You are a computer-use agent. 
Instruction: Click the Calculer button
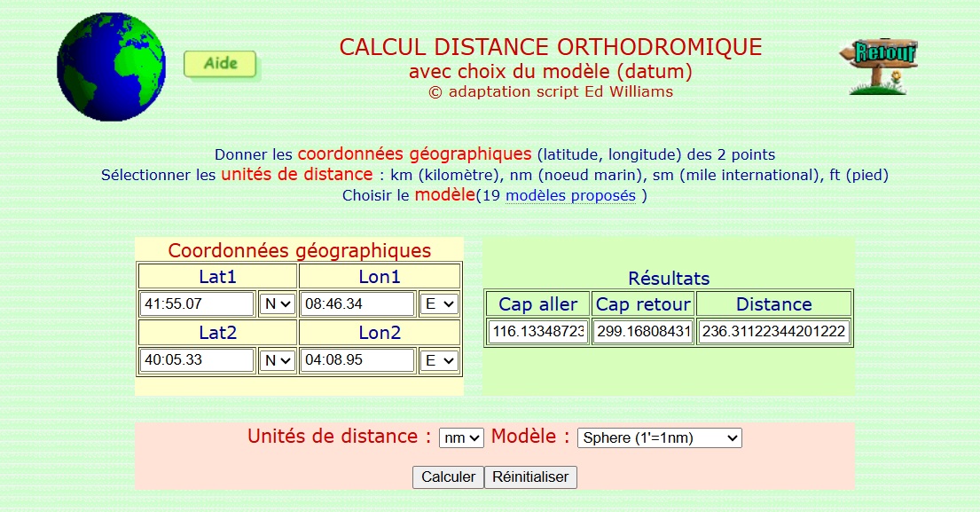click(447, 477)
